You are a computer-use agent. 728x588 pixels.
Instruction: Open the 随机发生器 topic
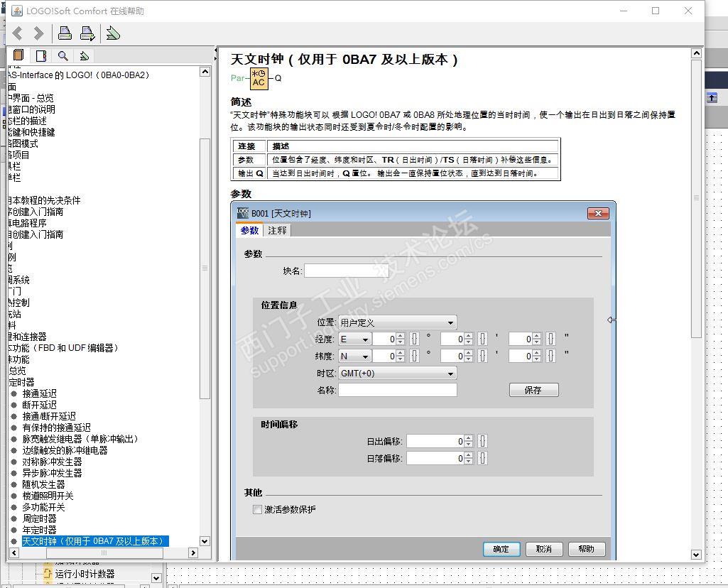pyautogui.click(x=43, y=484)
